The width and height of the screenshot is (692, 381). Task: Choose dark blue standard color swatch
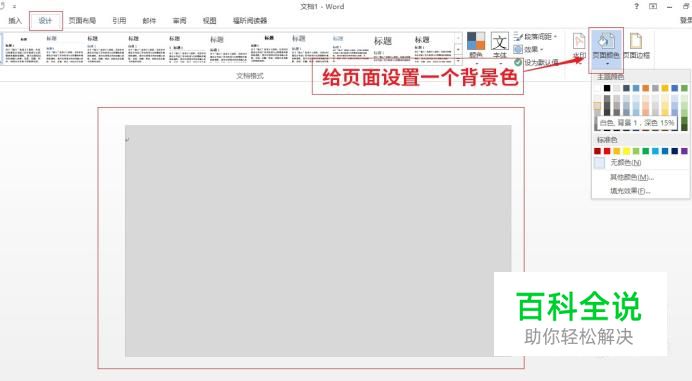coord(675,151)
